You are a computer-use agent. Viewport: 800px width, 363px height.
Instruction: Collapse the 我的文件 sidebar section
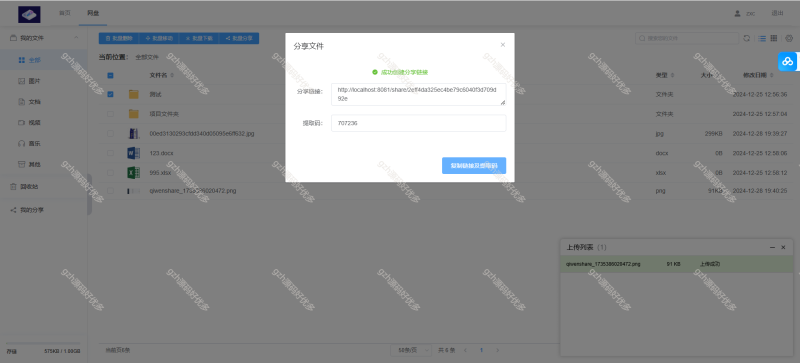(76, 38)
